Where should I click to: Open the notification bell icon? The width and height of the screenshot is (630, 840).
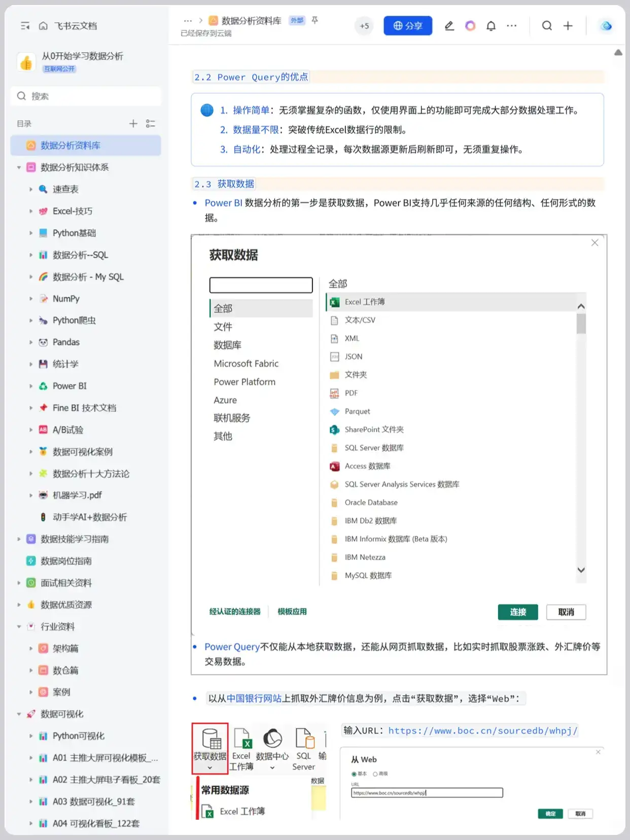click(x=491, y=26)
